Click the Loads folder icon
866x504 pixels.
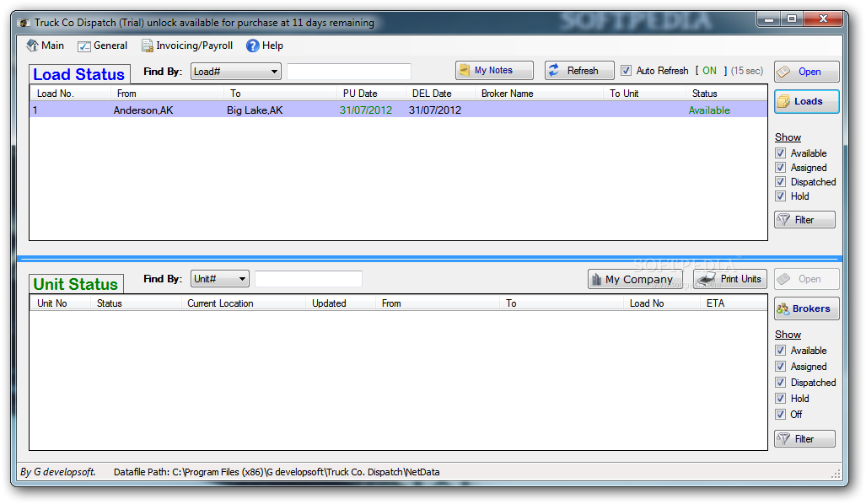click(783, 102)
